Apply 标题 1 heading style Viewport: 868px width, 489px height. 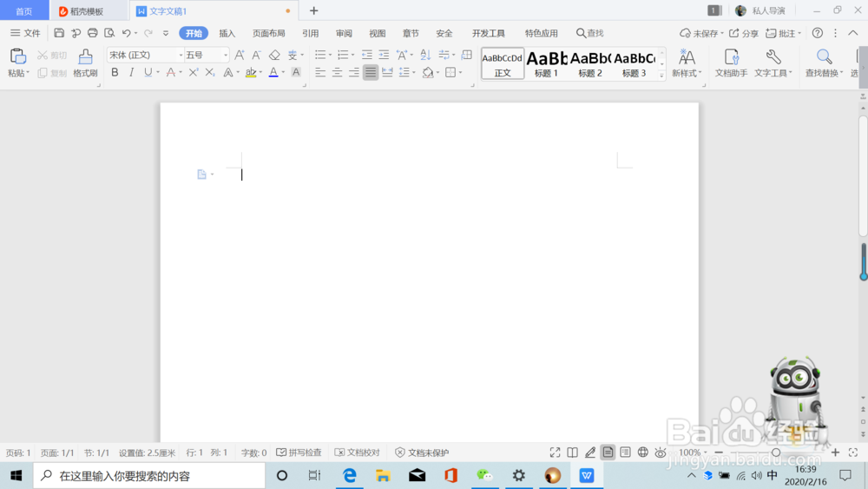[546, 63]
